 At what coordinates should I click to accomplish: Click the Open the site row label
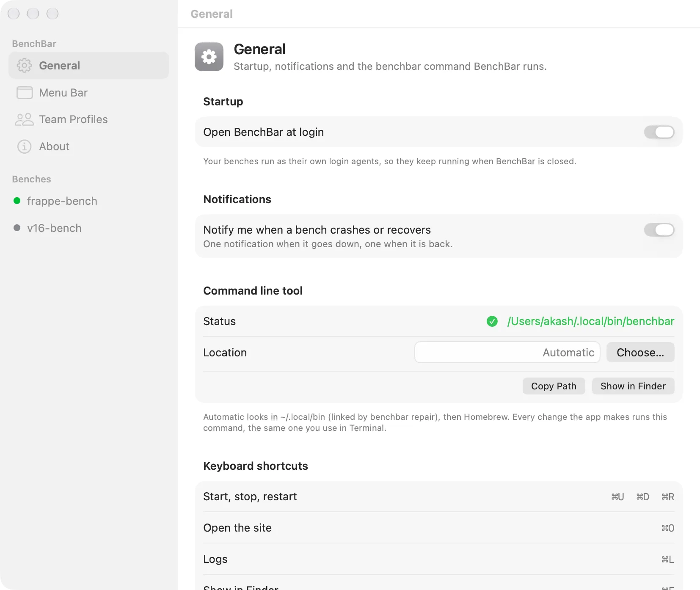pos(237,528)
